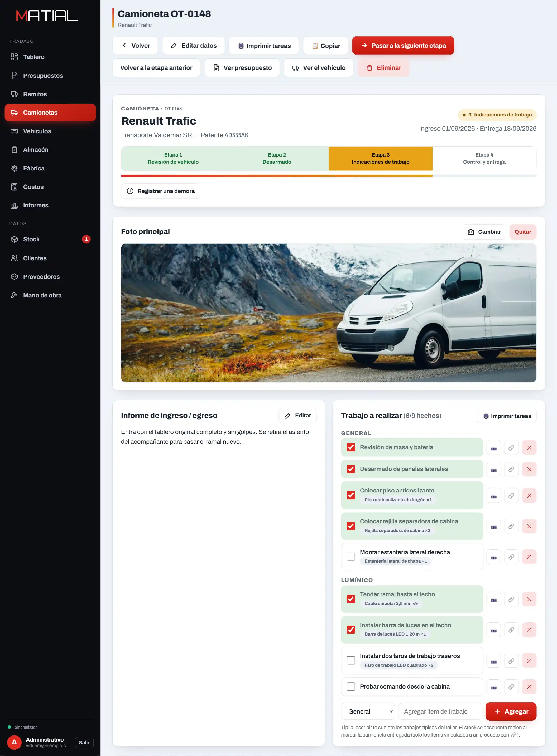Viewport: 557px width, 756px height.
Task: Open the General category dropdown
Action: (x=368, y=711)
